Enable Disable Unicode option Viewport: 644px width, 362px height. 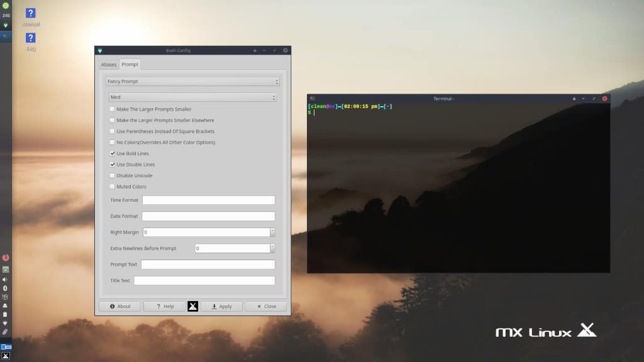pyautogui.click(x=112, y=176)
